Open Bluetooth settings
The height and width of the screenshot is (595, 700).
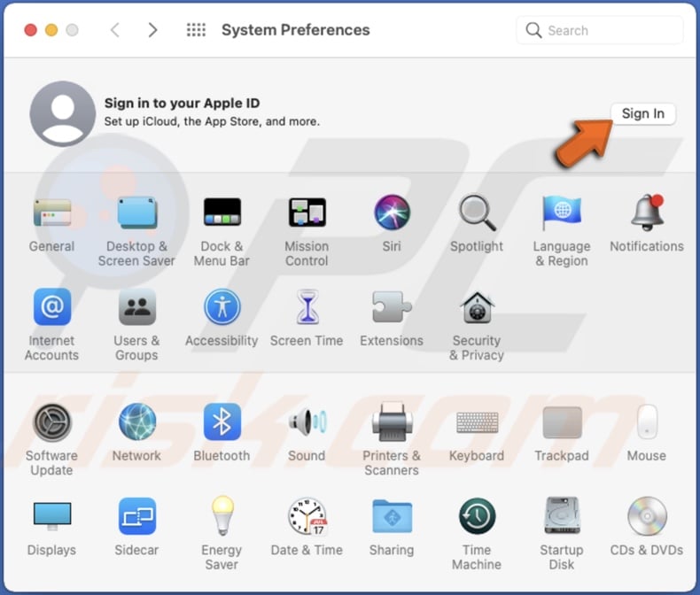click(x=222, y=422)
